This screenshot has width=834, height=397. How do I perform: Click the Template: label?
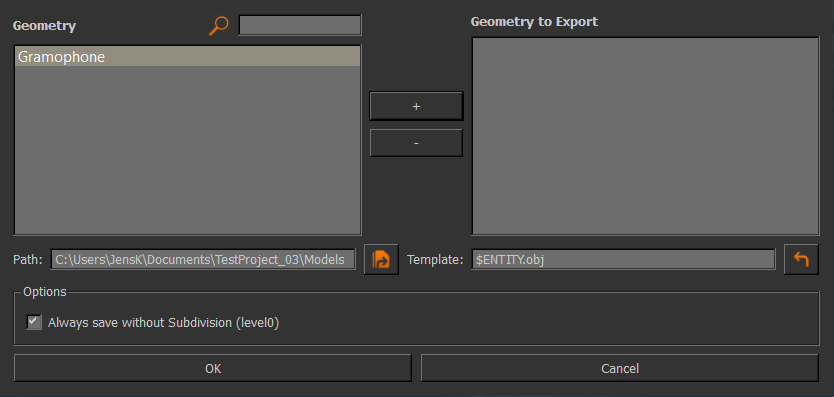click(x=435, y=260)
